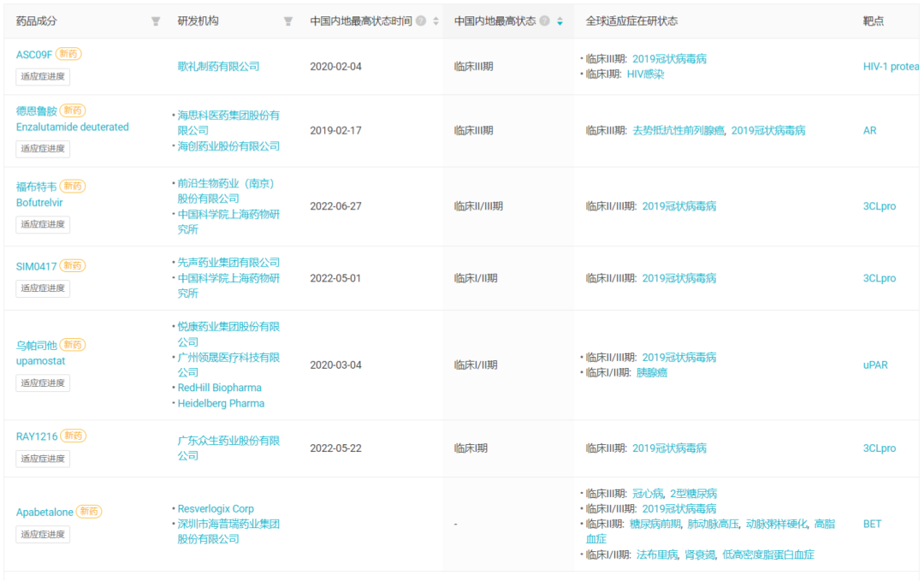924x581 pixels.
Task: Open the Resverlogix Corp link
Action: pyautogui.click(x=216, y=509)
